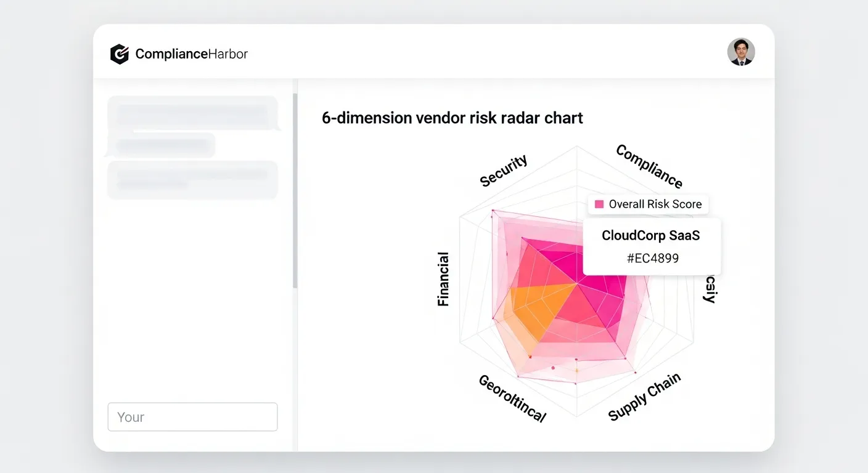Click the message input field labeled Your
The width and height of the screenshot is (868, 473).
point(192,417)
